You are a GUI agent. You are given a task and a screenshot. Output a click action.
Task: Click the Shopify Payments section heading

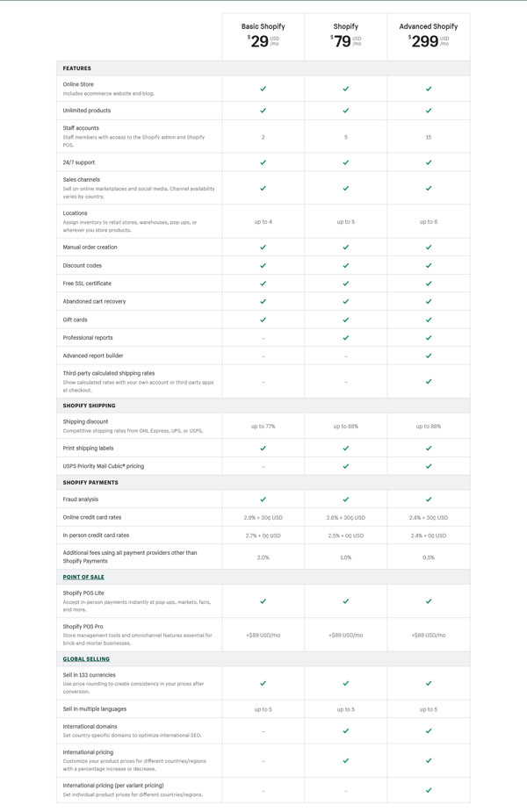click(x=90, y=482)
